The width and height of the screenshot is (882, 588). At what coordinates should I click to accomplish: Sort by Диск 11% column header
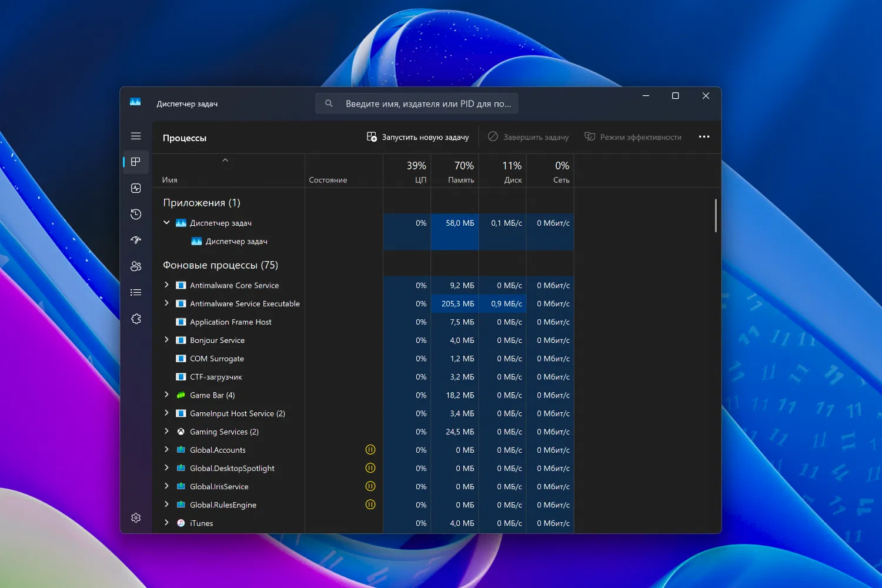tap(502, 171)
